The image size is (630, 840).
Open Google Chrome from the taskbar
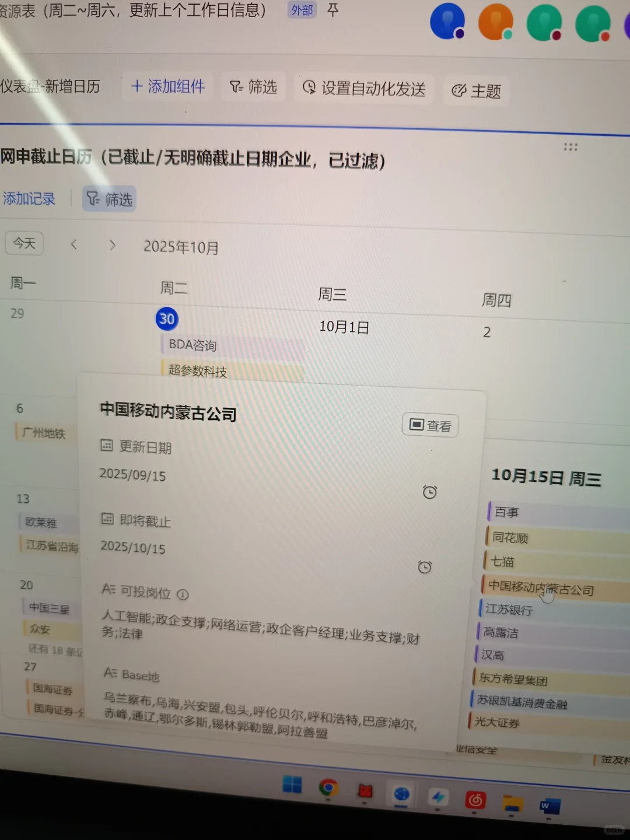(328, 789)
